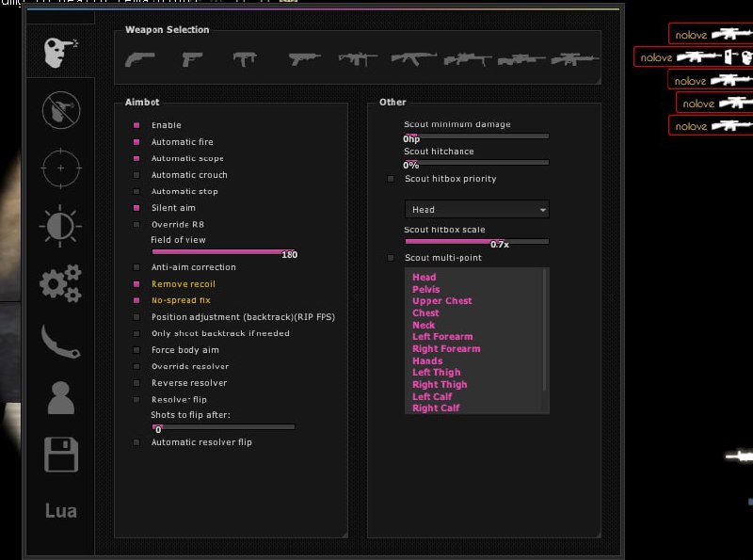Switch to the Lua tab
This screenshot has height=560, width=753.
click(x=61, y=511)
